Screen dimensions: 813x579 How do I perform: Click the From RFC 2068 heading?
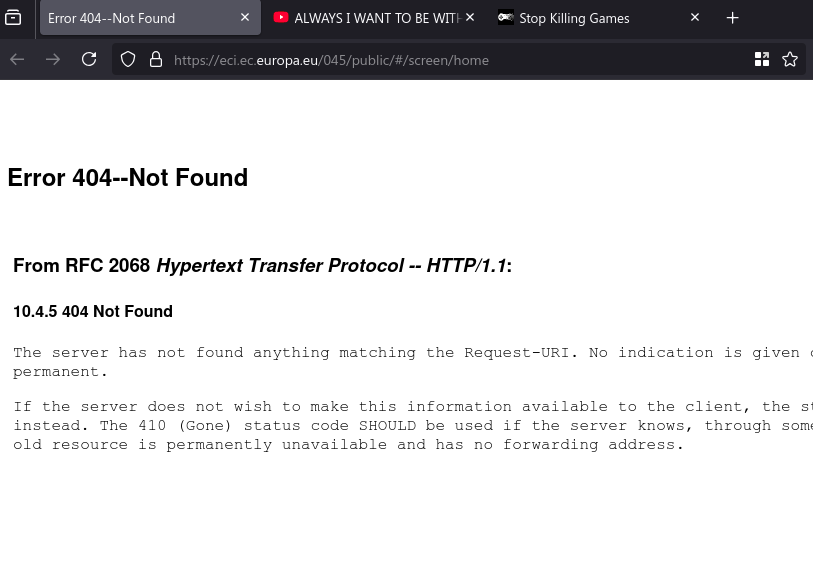click(x=262, y=265)
